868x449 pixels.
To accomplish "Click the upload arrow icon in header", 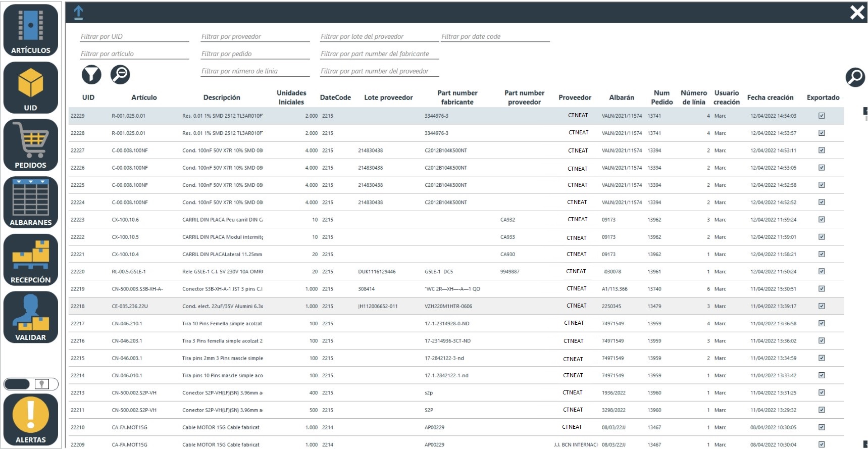I will pos(78,13).
